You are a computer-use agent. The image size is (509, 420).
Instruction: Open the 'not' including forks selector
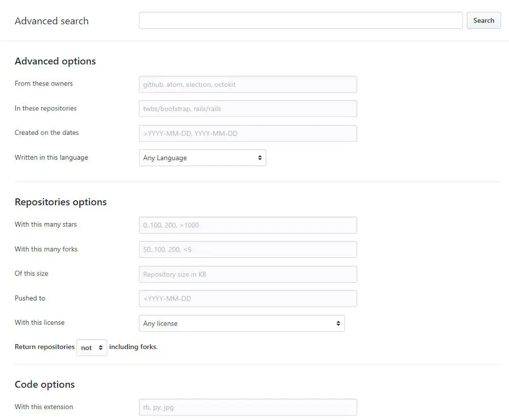92,348
